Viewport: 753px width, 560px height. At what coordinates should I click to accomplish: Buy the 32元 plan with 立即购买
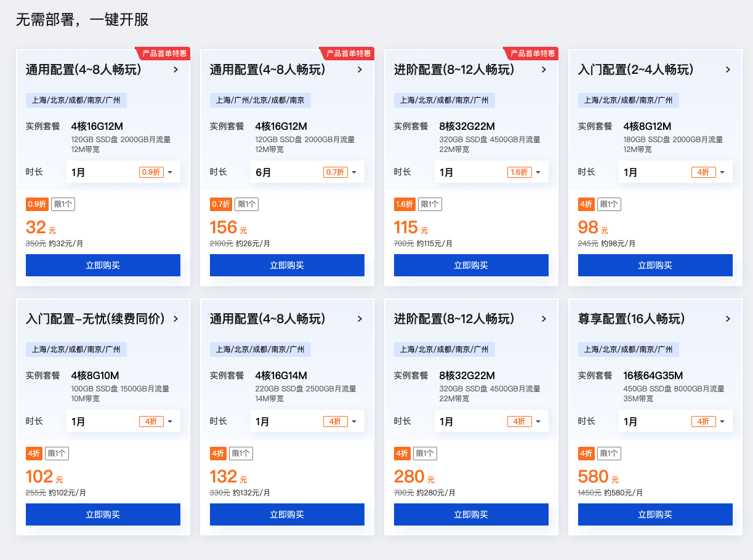click(x=103, y=265)
